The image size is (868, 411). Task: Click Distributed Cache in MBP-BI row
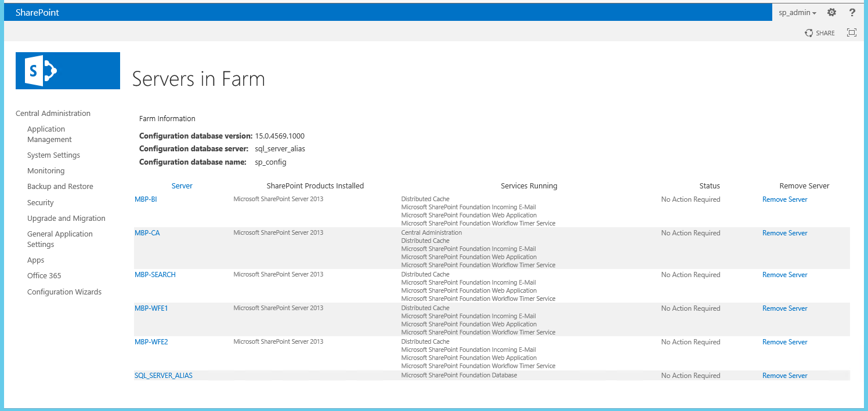tap(425, 199)
